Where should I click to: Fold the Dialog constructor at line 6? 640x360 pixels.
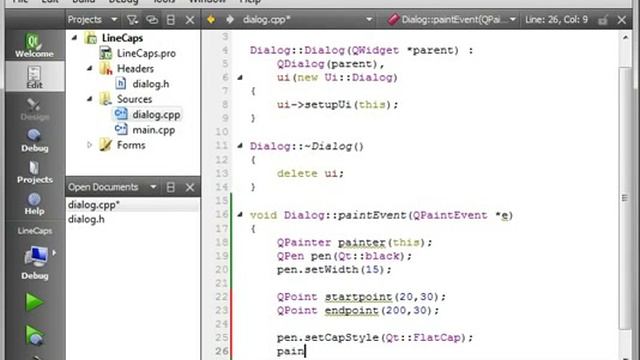pos(240,77)
